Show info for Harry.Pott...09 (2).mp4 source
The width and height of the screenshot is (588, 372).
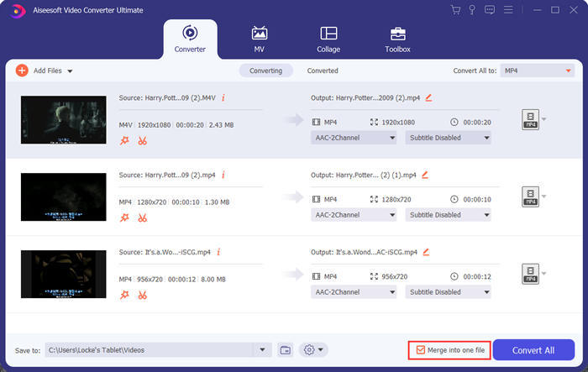click(223, 175)
